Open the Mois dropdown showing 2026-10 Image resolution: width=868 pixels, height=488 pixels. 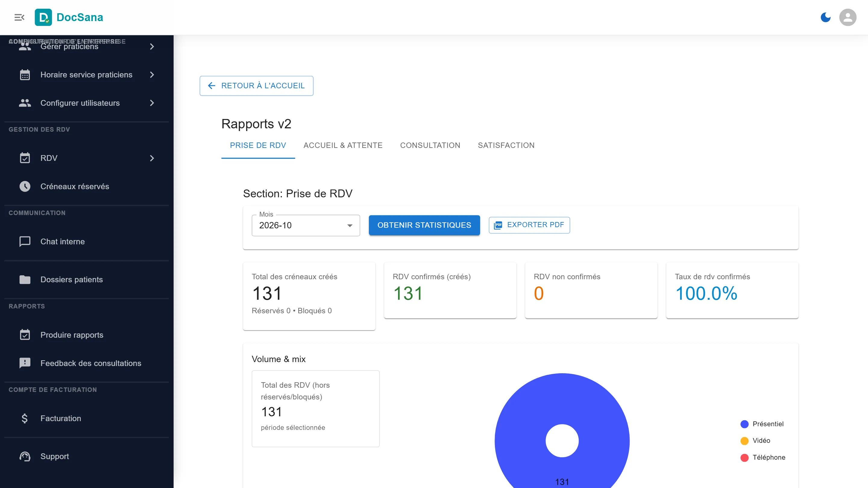point(306,225)
